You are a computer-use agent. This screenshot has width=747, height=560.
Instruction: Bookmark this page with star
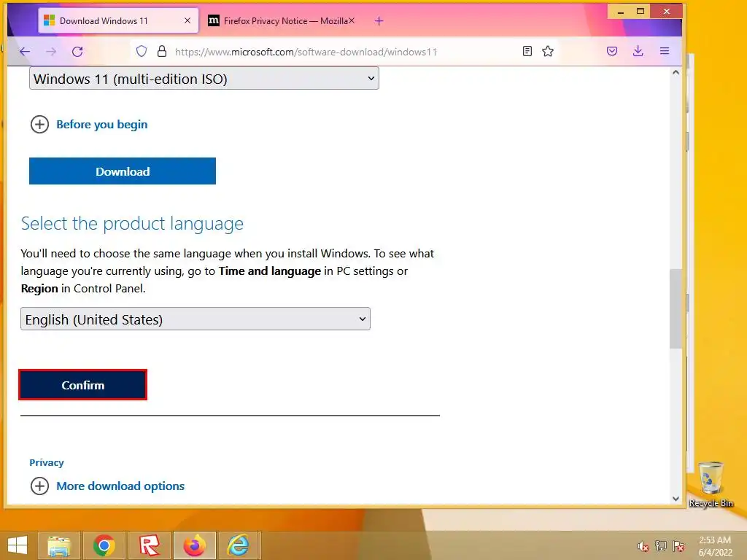[548, 52]
